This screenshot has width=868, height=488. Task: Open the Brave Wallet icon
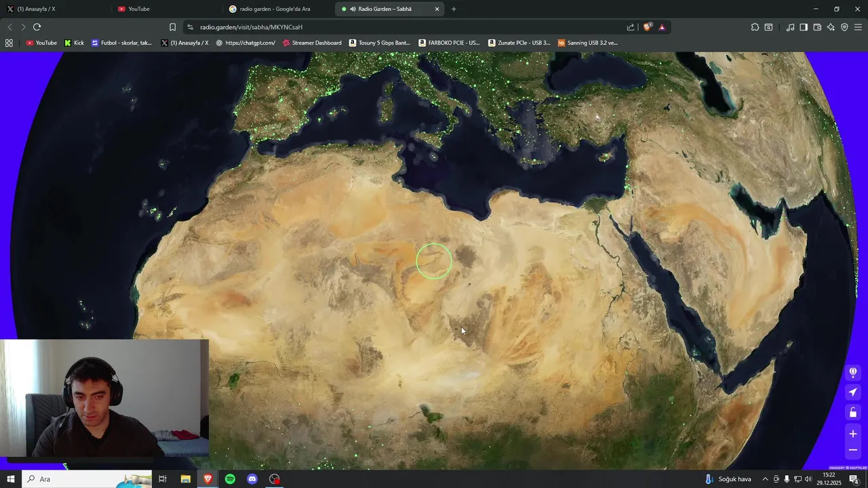tap(817, 27)
